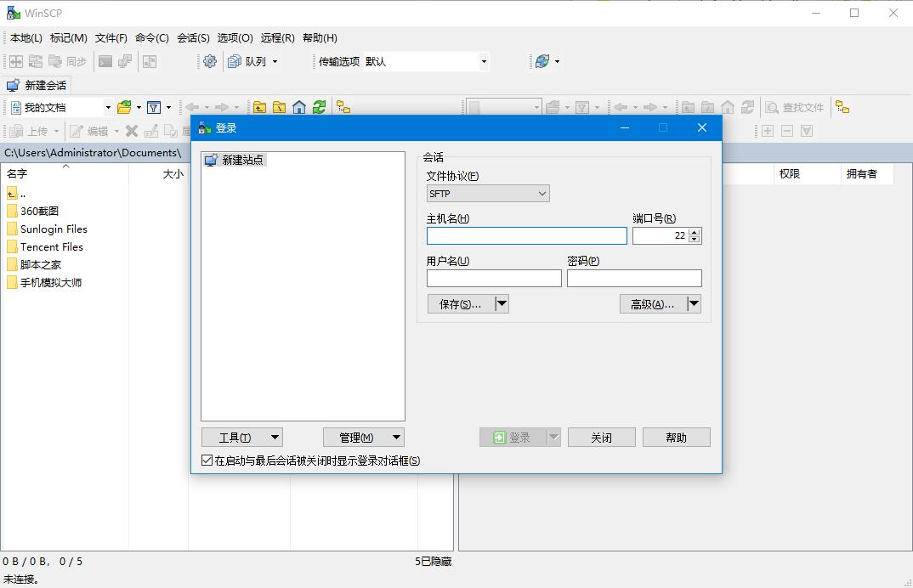Click the minus unselect-files icon in remote toolbar
The image size is (913, 588).
pos(787,131)
